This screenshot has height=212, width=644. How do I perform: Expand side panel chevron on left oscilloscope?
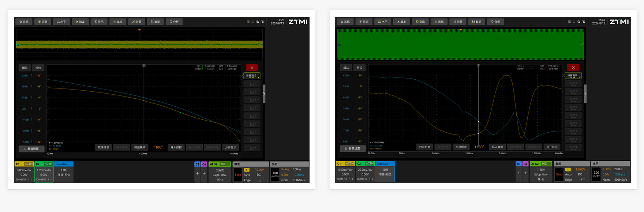pos(264,94)
